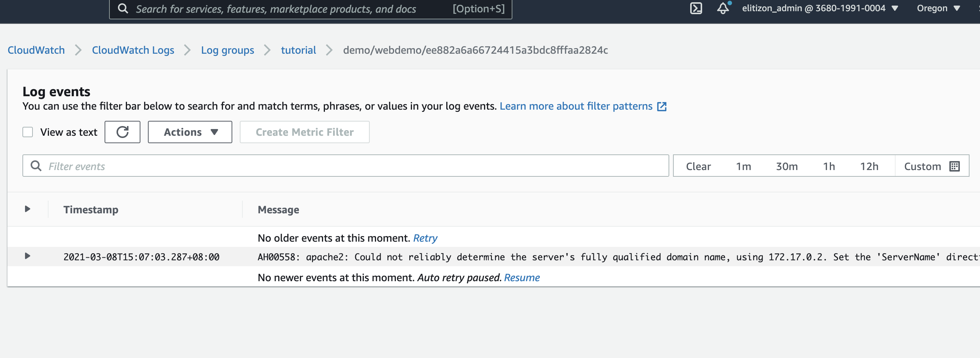Open the Oregon region selector

tap(938, 8)
